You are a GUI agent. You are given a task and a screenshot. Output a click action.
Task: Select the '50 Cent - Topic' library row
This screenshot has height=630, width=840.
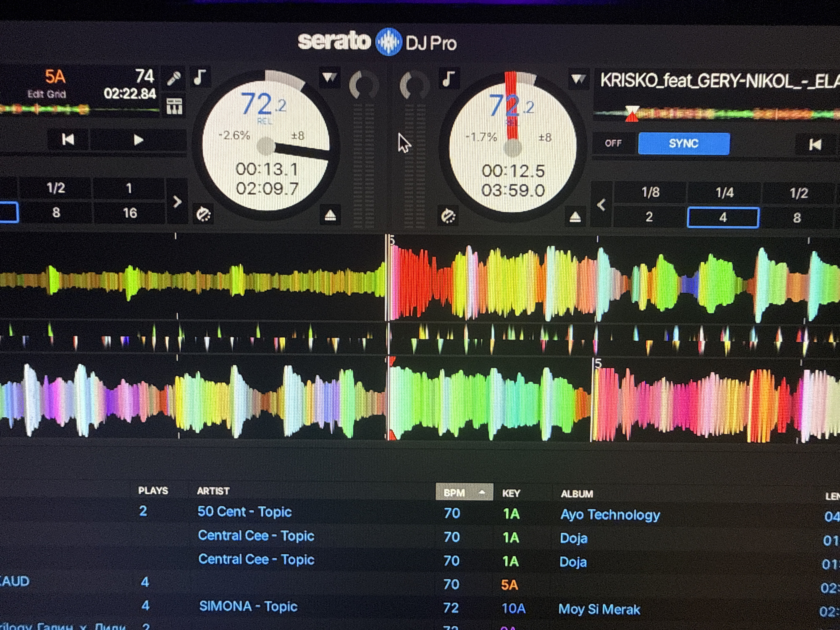(x=420, y=513)
